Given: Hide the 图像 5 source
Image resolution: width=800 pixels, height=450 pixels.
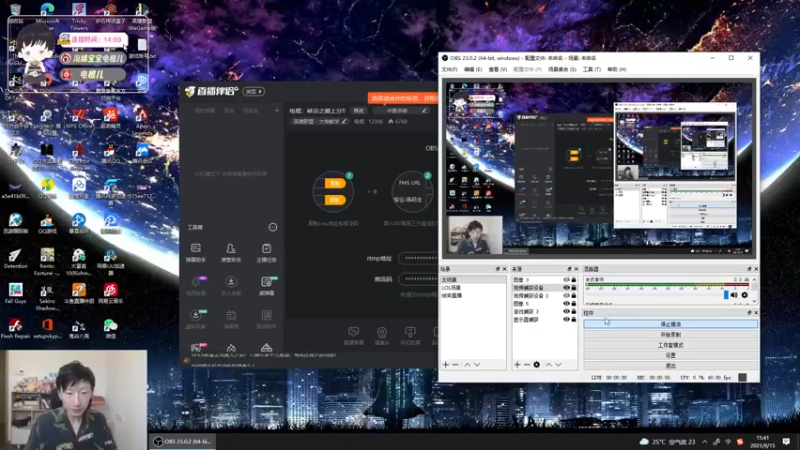Looking at the screenshot, I should (x=566, y=304).
